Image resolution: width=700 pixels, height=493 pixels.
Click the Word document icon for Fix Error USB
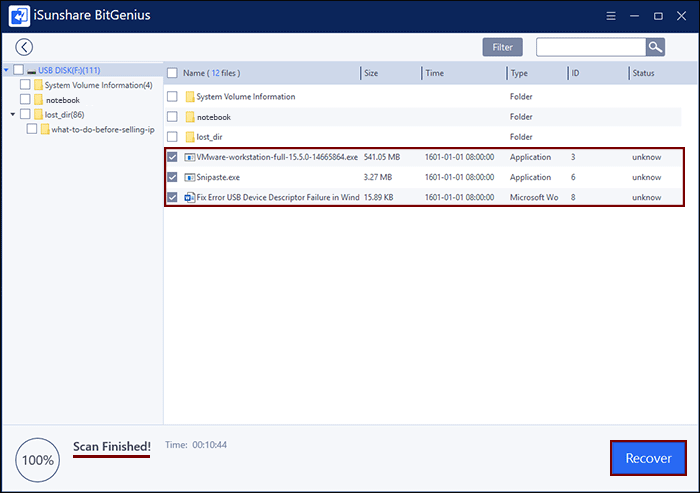tap(190, 197)
